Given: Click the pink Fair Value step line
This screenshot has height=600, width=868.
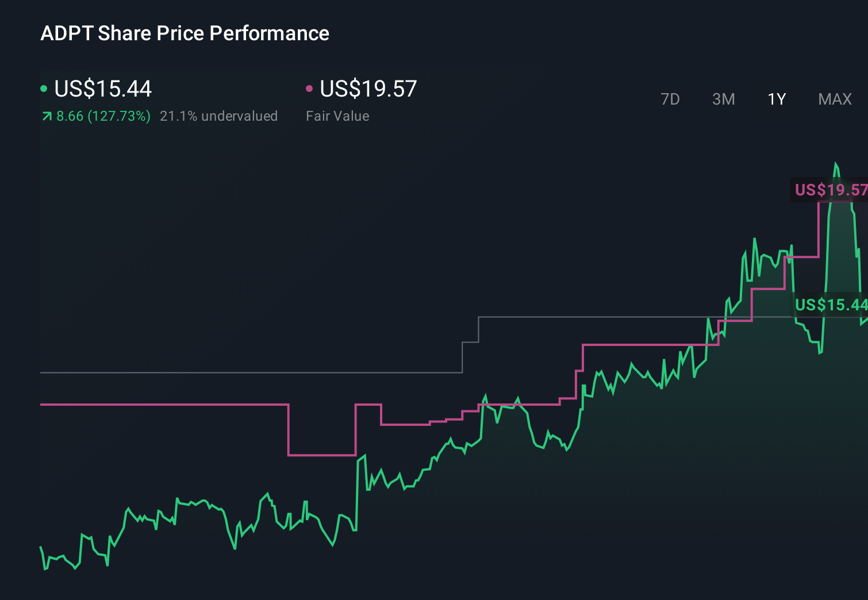Looking at the screenshot, I should (x=172, y=405).
